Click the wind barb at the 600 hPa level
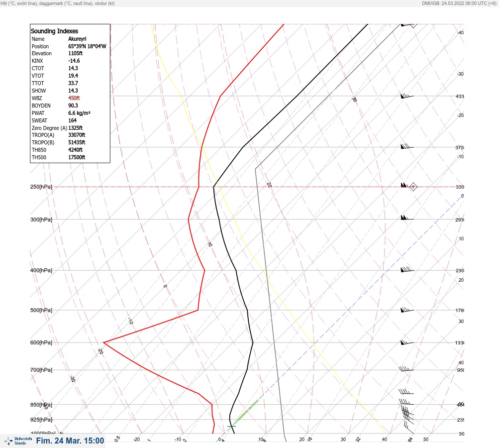The width and height of the screenshot is (499, 448). pos(407,342)
